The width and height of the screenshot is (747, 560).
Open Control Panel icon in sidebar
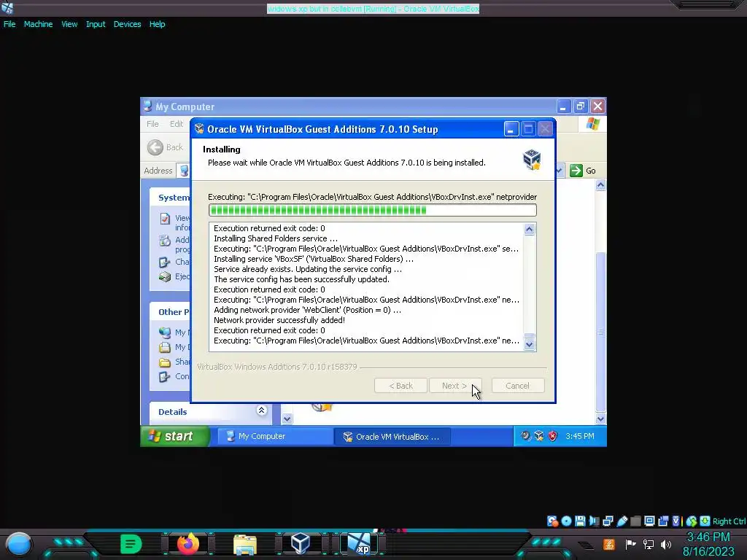click(x=165, y=377)
